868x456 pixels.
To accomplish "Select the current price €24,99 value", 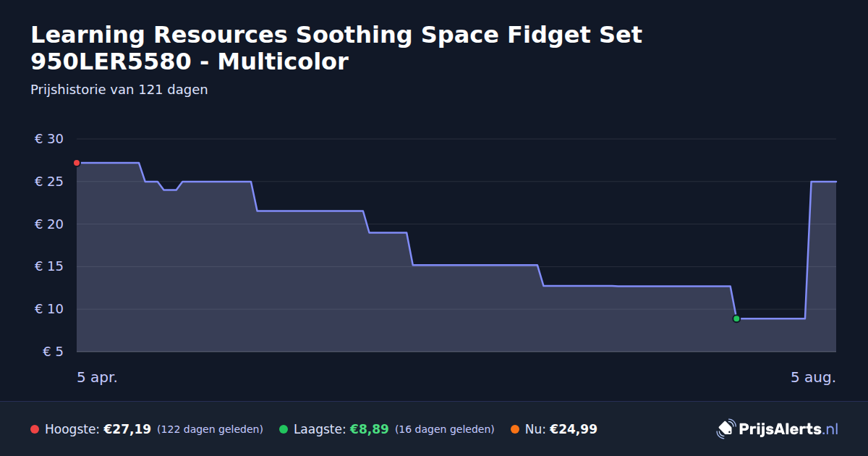I will click(x=574, y=429).
